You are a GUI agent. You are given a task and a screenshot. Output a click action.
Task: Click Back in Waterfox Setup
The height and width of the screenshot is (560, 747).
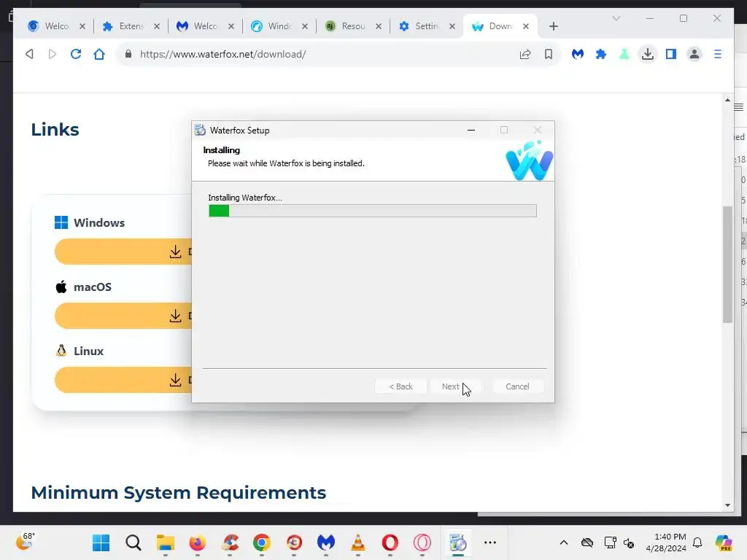click(400, 386)
